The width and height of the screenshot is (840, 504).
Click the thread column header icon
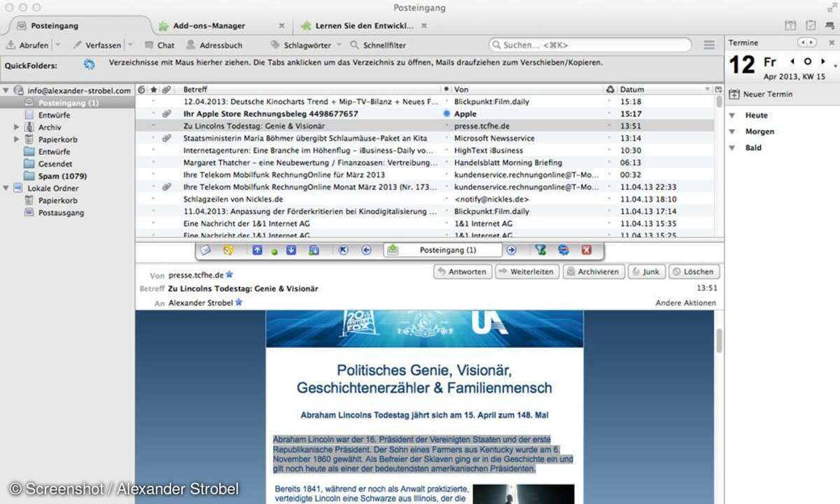click(x=142, y=90)
